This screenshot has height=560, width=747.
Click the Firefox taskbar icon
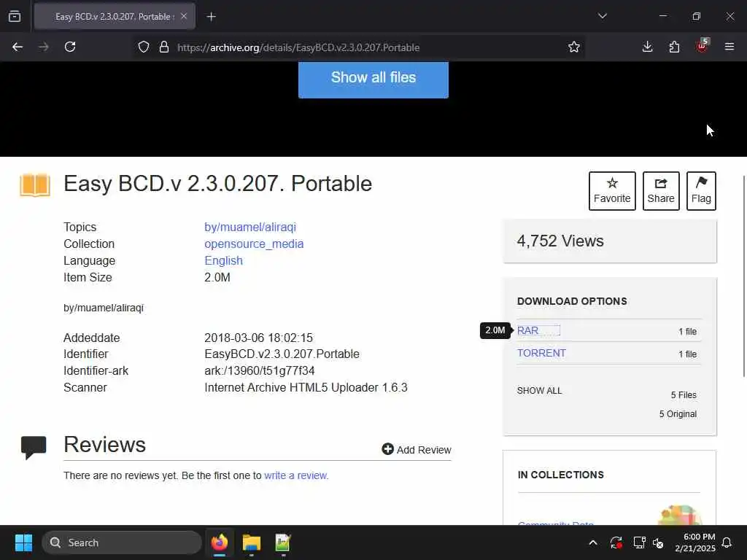click(x=219, y=542)
